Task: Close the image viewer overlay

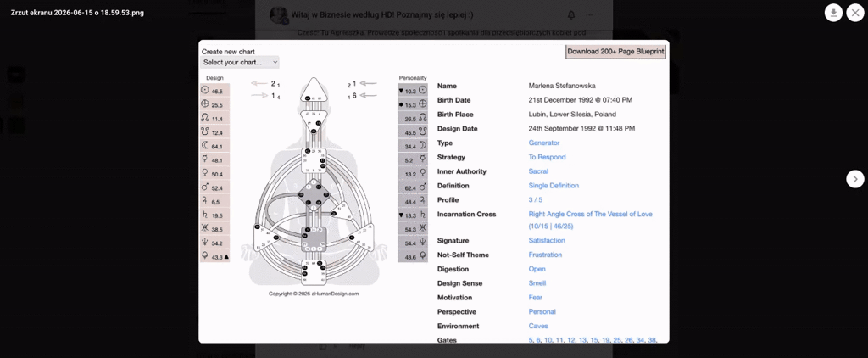Action: [855, 12]
